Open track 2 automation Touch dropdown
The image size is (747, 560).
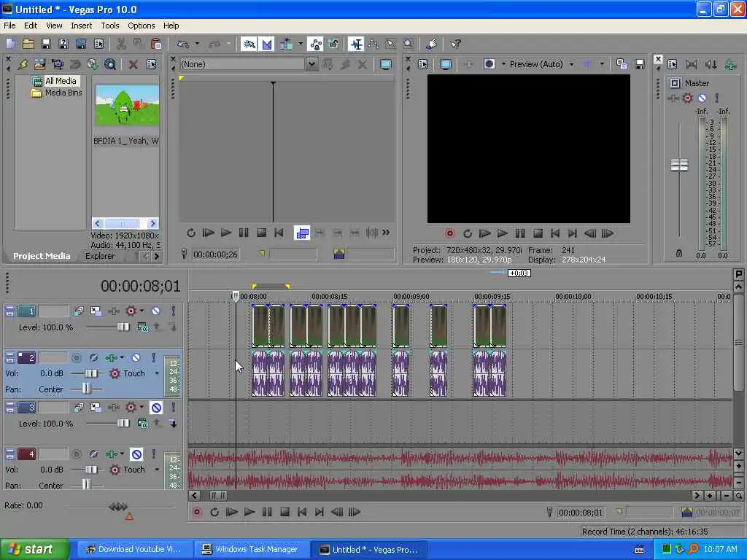157,373
